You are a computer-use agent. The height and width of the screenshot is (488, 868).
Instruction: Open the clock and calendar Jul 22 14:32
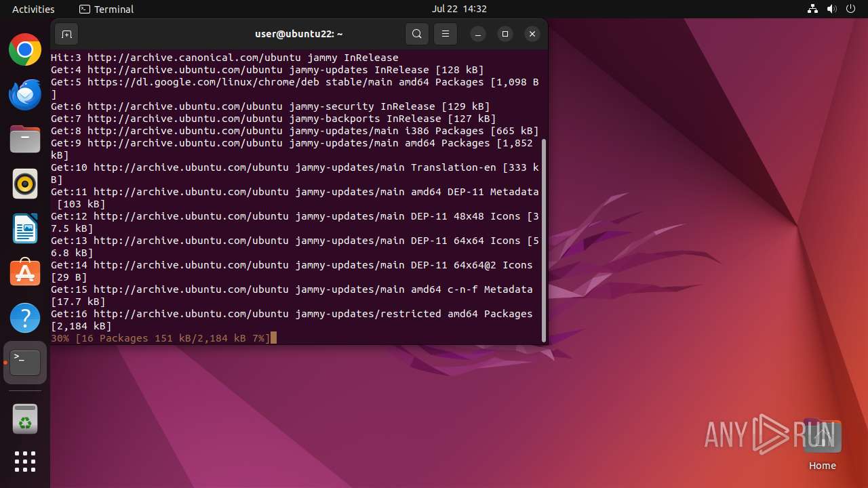459,9
